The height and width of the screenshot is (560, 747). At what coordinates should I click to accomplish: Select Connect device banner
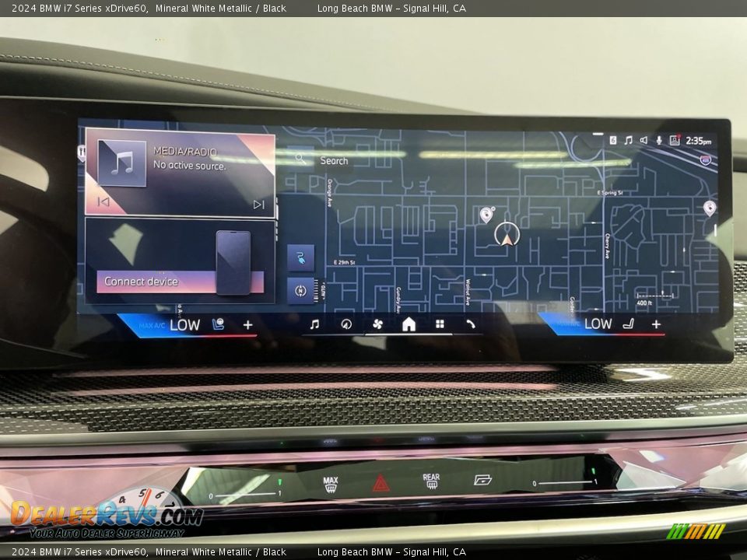180,282
